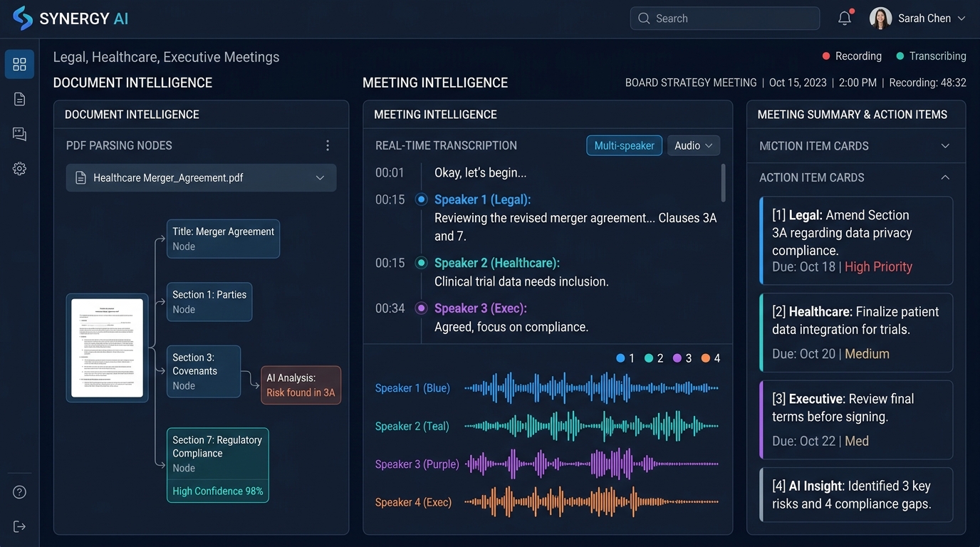Open the dashboard grid sidebar icon
Image resolution: width=980 pixels, height=547 pixels.
(19, 64)
